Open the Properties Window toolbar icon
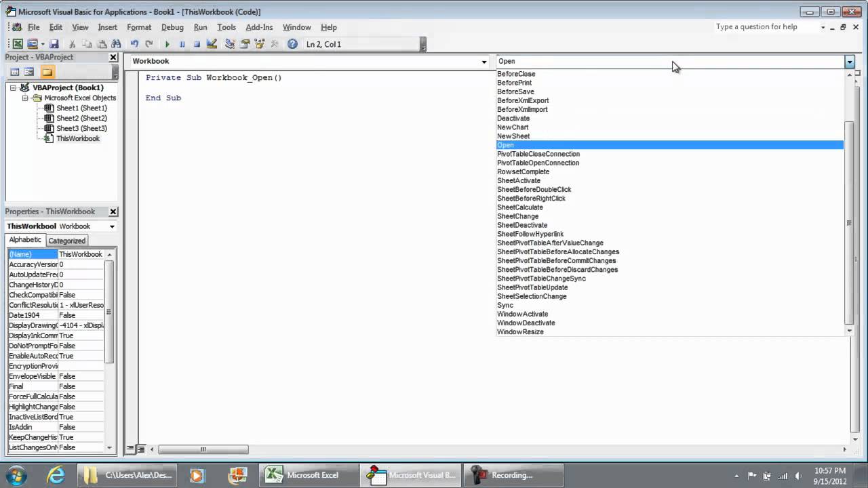This screenshot has width=868, height=488. coord(245,44)
